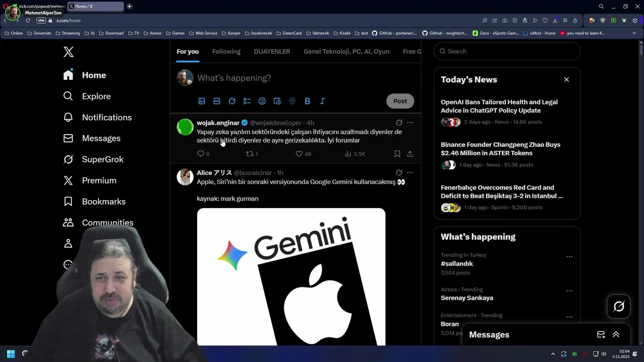Image resolution: width=644 pixels, height=362 pixels.
Task: Select the Home / X browser tab
Action: point(96,7)
